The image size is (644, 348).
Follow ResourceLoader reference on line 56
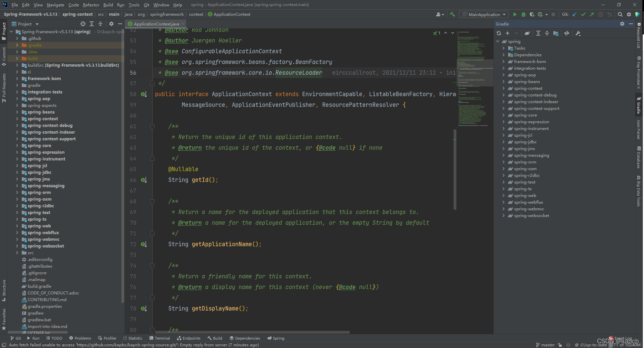tap(298, 73)
